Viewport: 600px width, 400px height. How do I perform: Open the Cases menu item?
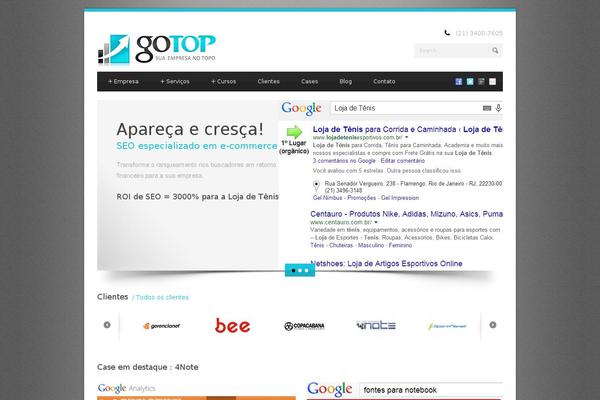click(x=309, y=82)
